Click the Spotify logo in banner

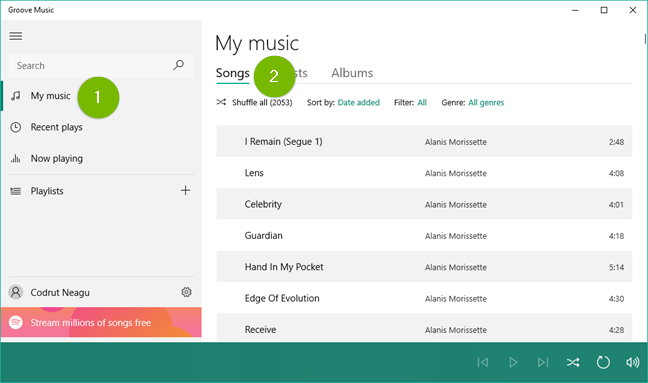16,322
